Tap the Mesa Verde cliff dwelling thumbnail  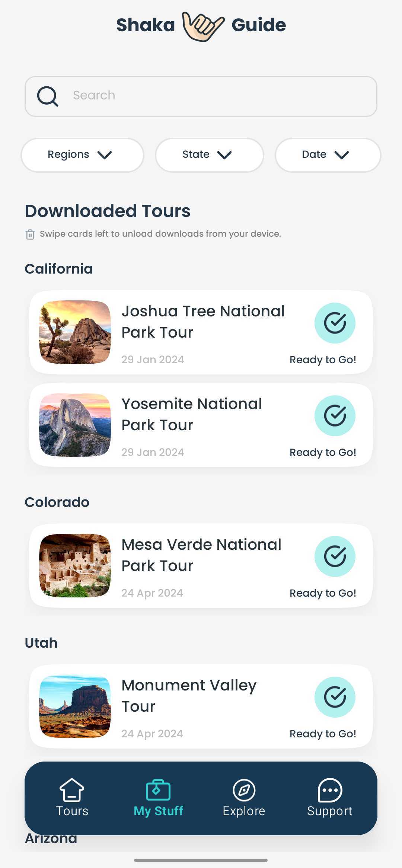point(75,566)
